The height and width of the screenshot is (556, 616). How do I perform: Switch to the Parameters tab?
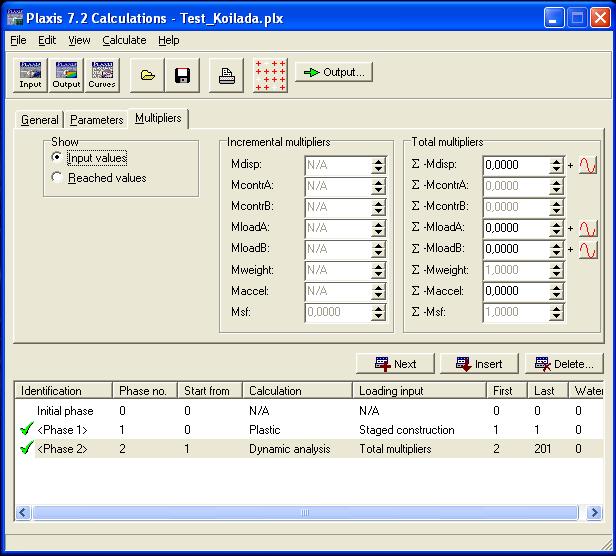(x=97, y=119)
